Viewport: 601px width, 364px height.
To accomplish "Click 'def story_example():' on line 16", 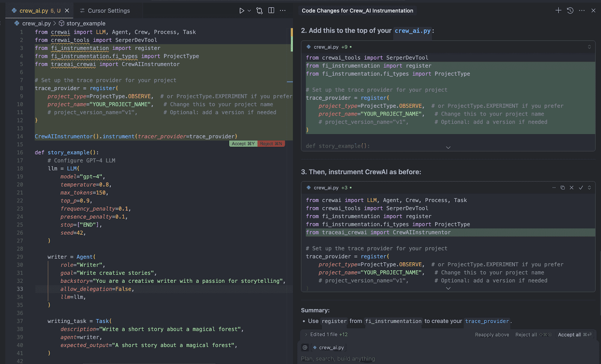I will (67, 153).
